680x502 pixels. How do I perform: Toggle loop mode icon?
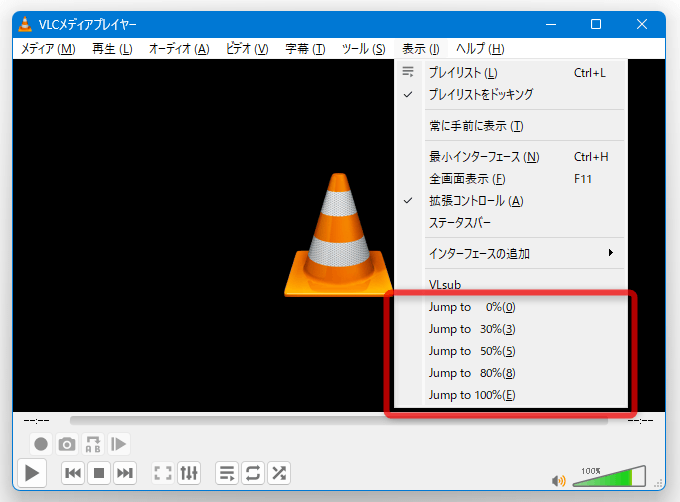(253, 473)
